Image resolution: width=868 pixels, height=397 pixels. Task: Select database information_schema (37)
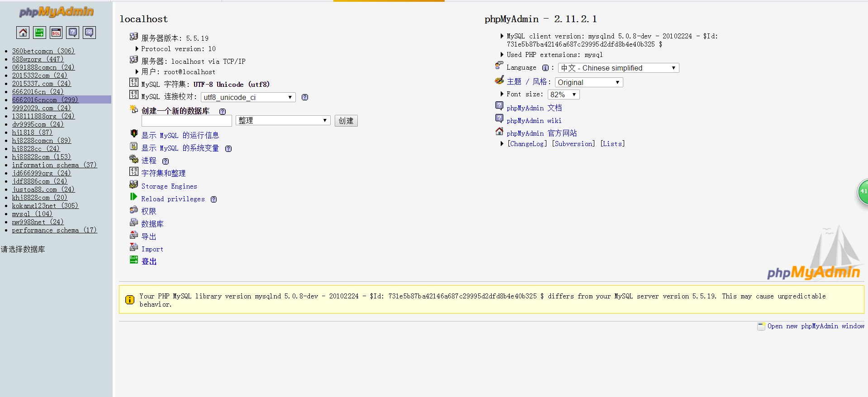pos(54,165)
